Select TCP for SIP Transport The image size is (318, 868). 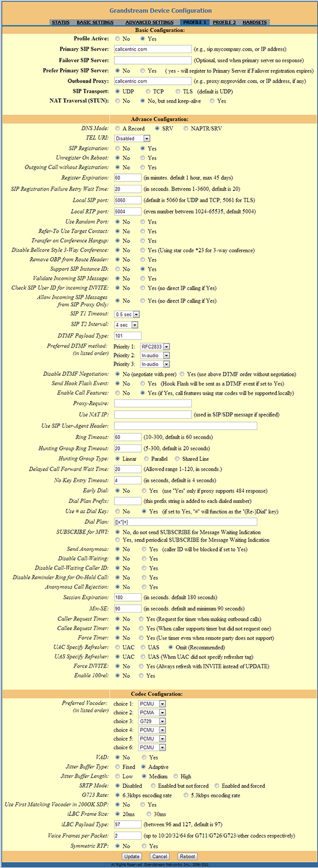149,91
